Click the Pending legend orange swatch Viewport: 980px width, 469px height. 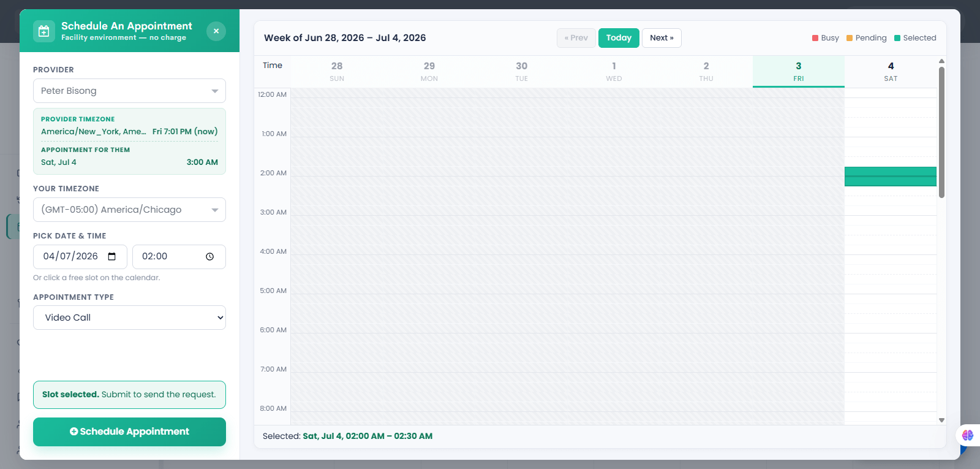click(850, 38)
